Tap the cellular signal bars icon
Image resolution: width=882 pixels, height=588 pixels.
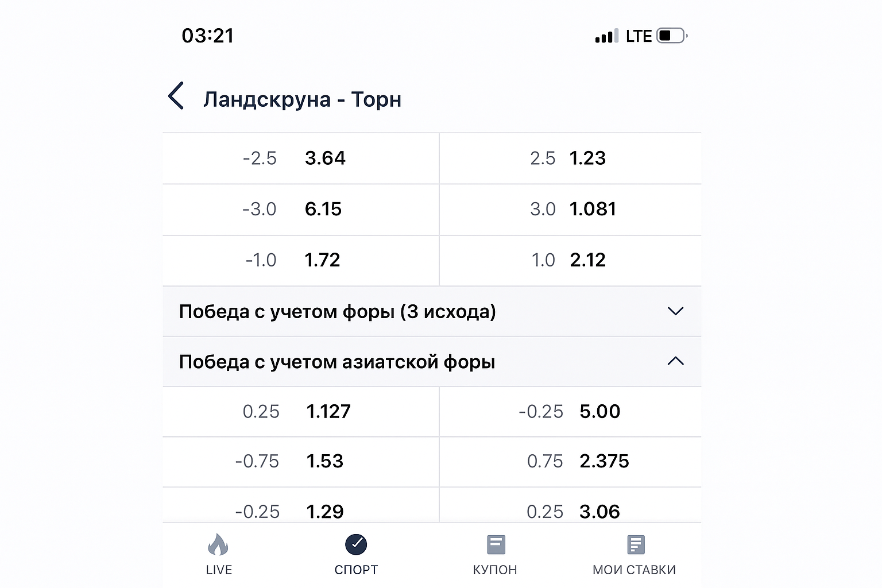[606, 36]
